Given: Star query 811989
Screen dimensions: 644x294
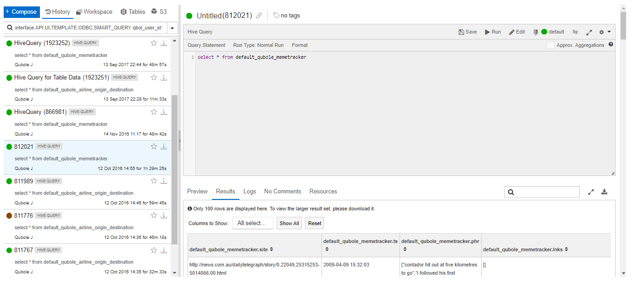Looking at the screenshot, I should click(154, 181).
